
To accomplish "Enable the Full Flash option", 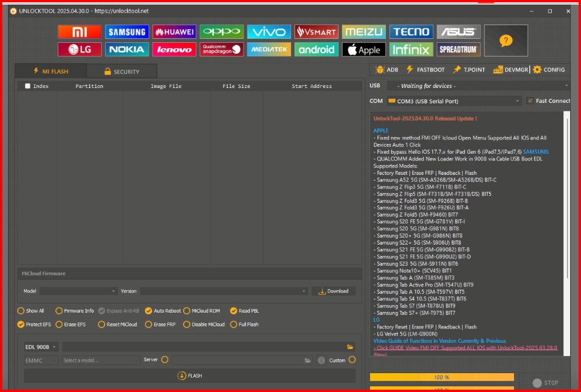I will [x=233, y=324].
